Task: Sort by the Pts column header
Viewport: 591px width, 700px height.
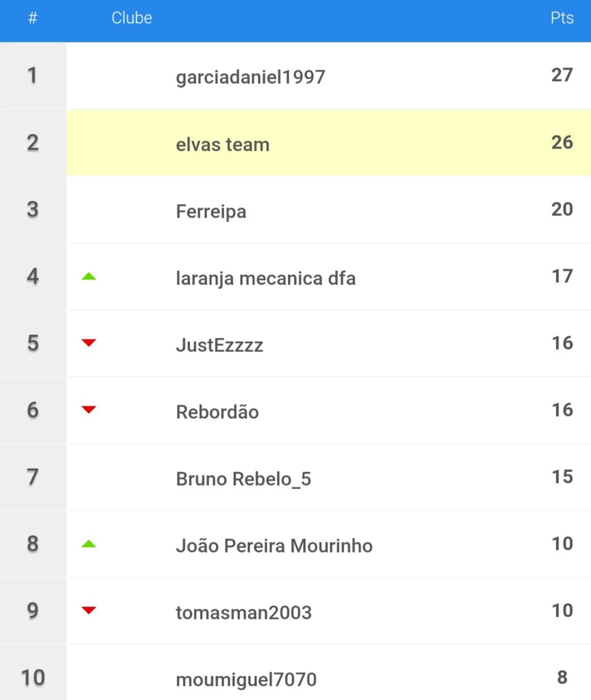Action: [562, 18]
